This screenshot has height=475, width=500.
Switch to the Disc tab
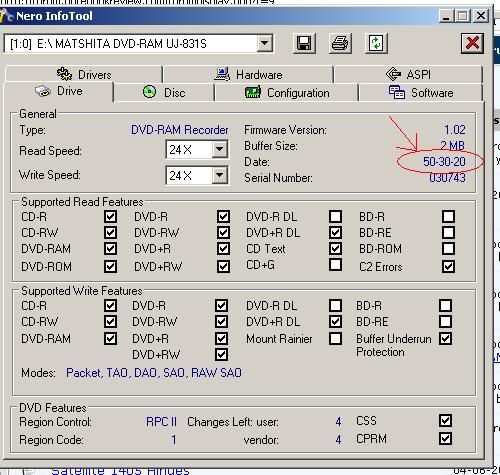pos(164,92)
